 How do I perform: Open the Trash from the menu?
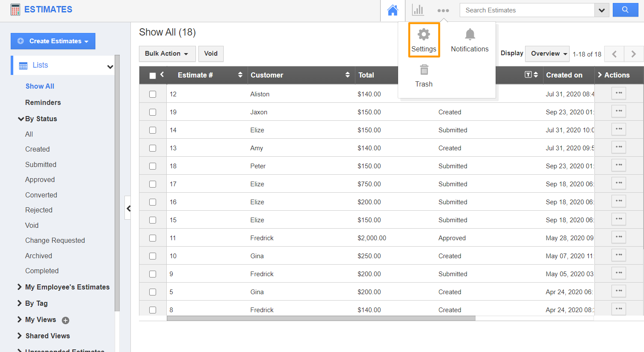pyautogui.click(x=423, y=76)
